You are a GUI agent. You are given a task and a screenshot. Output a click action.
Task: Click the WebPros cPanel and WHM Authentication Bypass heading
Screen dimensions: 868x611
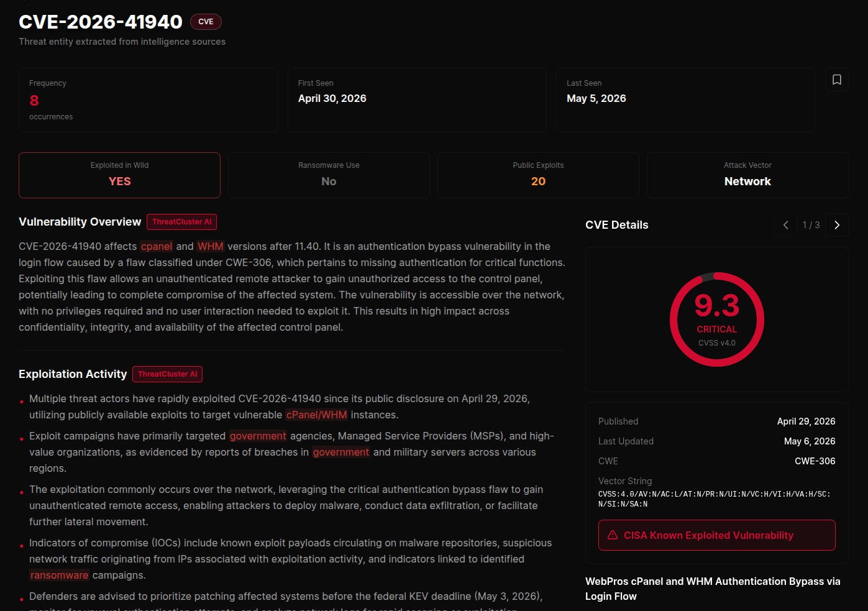coord(713,589)
